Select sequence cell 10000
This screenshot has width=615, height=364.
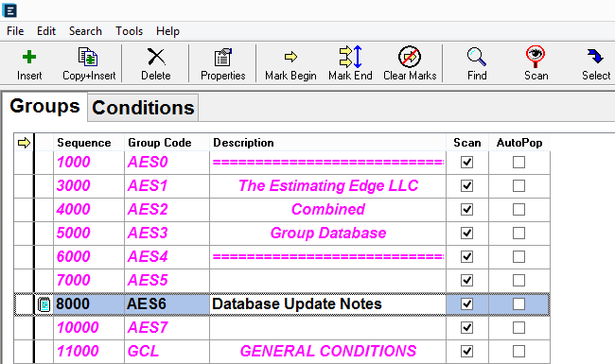(89, 327)
